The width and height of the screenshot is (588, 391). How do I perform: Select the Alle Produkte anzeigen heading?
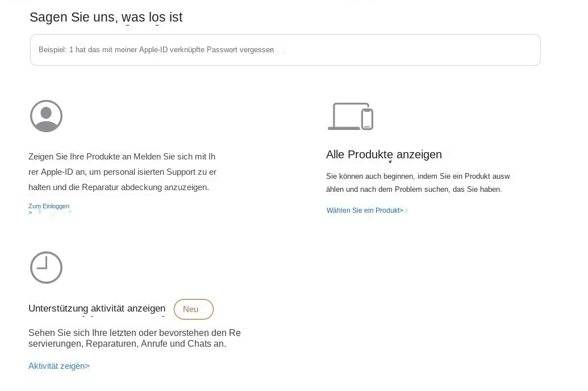tap(384, 154)
